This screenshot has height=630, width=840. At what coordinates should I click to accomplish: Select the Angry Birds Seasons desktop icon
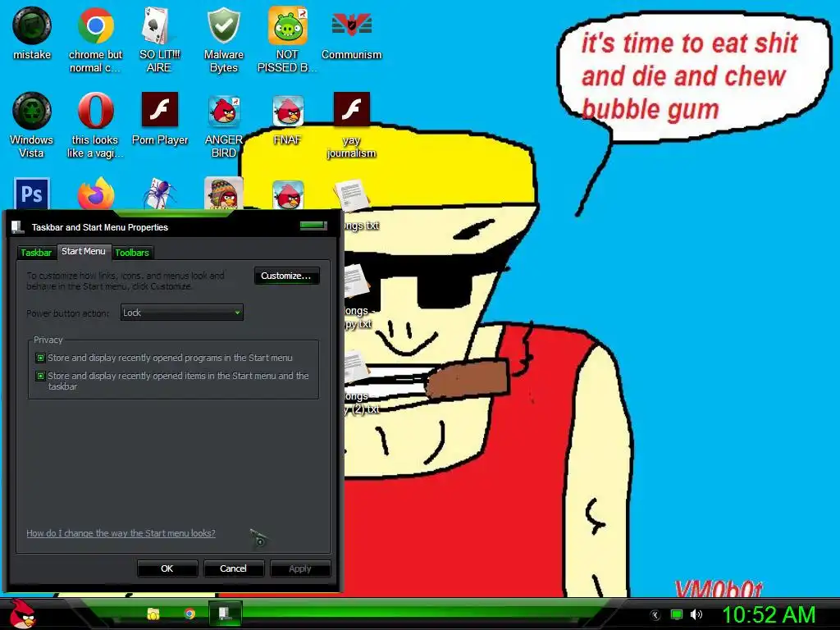click(223, 194)
